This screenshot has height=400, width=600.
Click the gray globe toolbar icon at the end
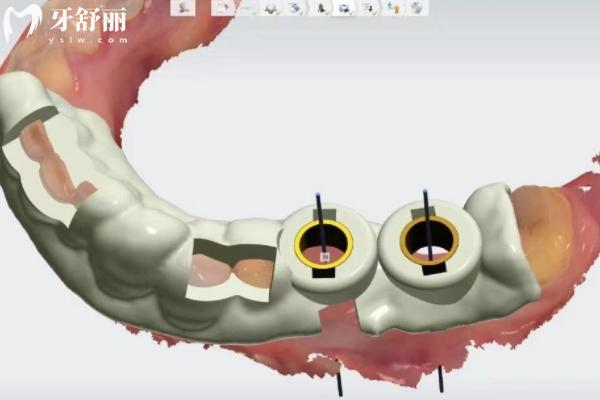click(x=416, y=7)
